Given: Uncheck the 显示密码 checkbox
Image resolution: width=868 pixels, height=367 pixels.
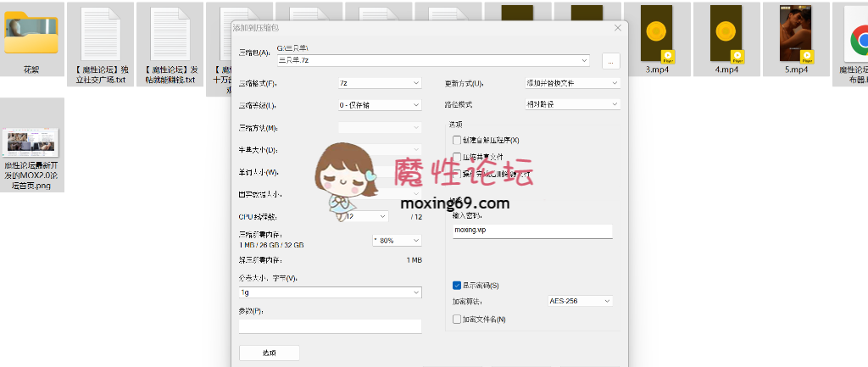Looking at the screenshot, I should [458, 286].
